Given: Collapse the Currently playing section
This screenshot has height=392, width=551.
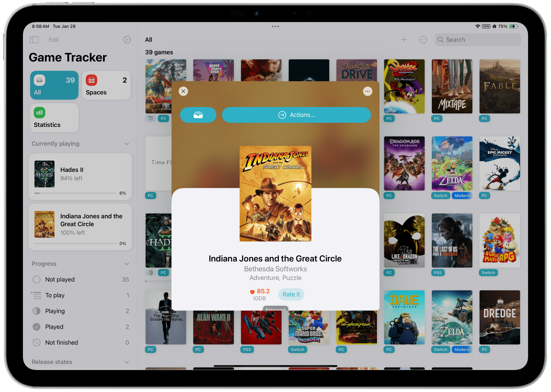Looking at the screenshot, I should tap(126, 144).
